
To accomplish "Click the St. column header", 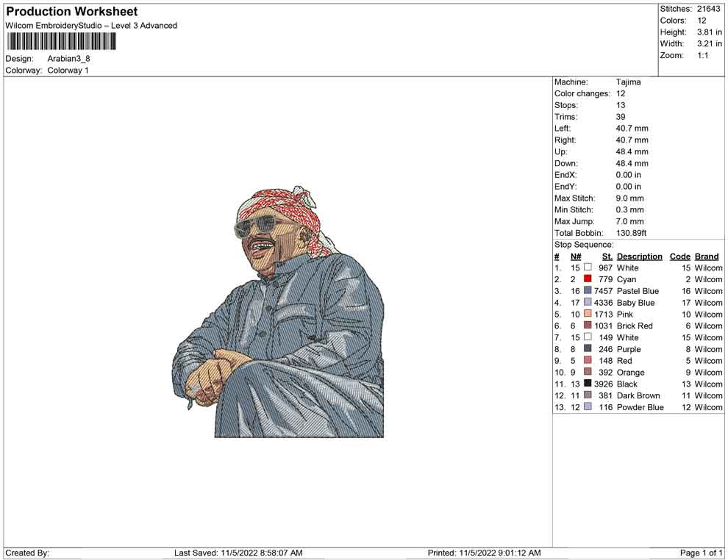I will click(607, 256).
